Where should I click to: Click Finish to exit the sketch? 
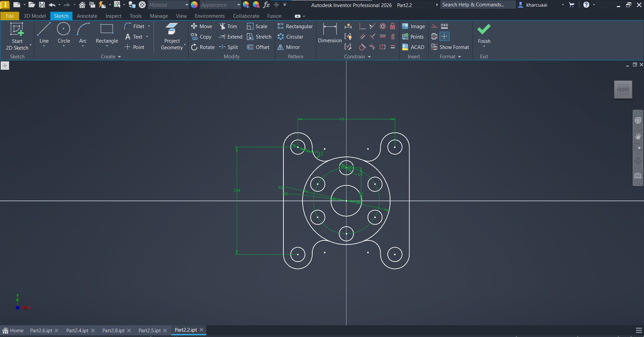tap(484, 34)
